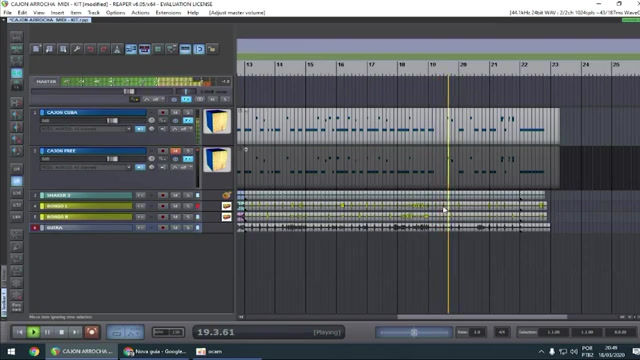Click the horizontal arrange scrollbar
The height and width of the screenshot is (360, 640).
click(482, 317)
